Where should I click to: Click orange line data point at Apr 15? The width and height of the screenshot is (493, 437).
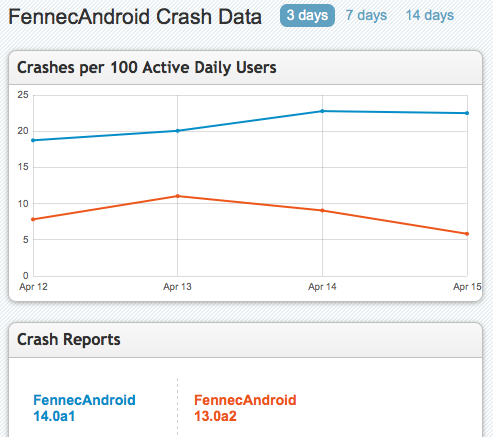coord(467,234)
